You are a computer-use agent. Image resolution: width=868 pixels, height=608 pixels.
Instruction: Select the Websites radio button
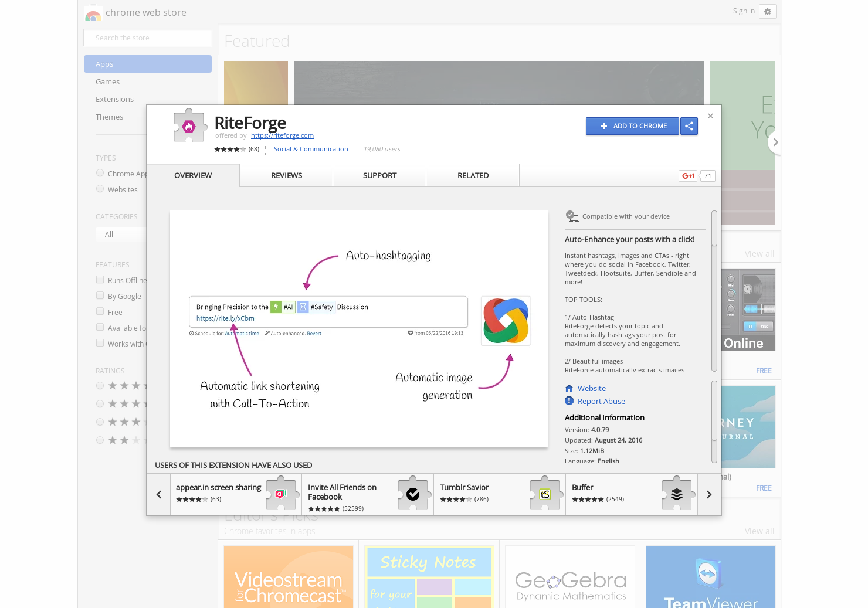pyautogui.click(x=100, y=189)
